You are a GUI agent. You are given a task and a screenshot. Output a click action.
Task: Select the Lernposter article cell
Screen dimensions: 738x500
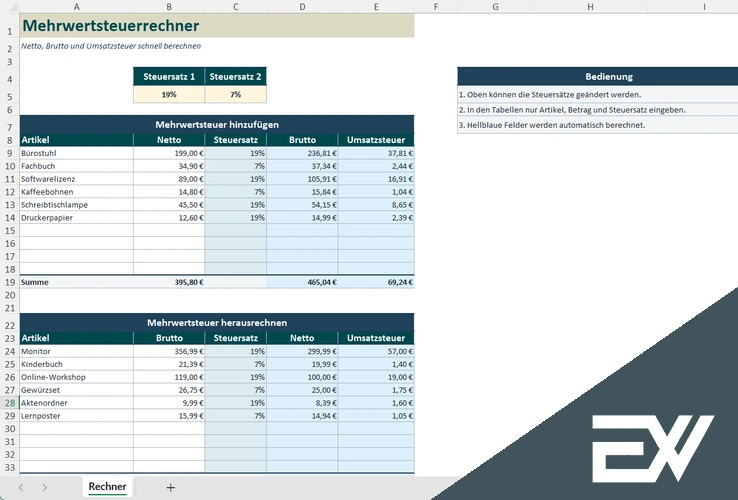(x=75, y=416)
